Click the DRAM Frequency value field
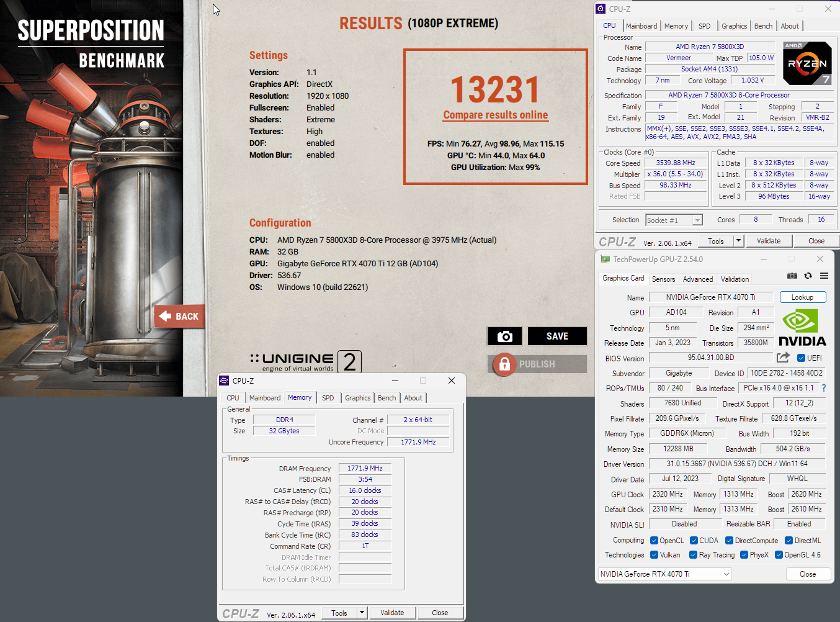This screenshot has height=622, width=840. 365,469
